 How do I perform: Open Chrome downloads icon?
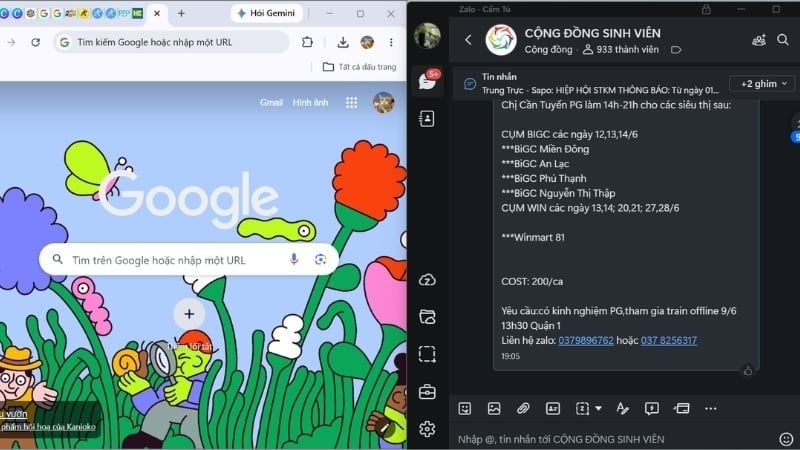(x=343, y=42)
